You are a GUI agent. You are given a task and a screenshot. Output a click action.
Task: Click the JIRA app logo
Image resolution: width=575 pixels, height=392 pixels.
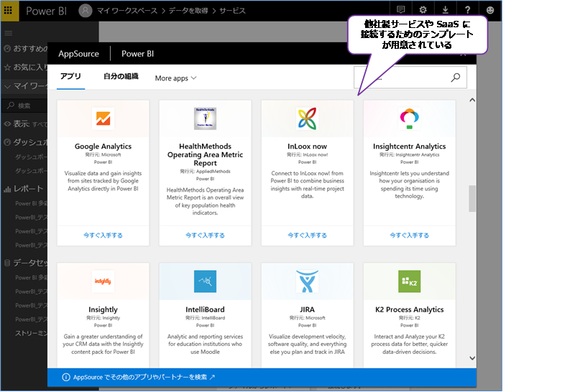point(307,281)
